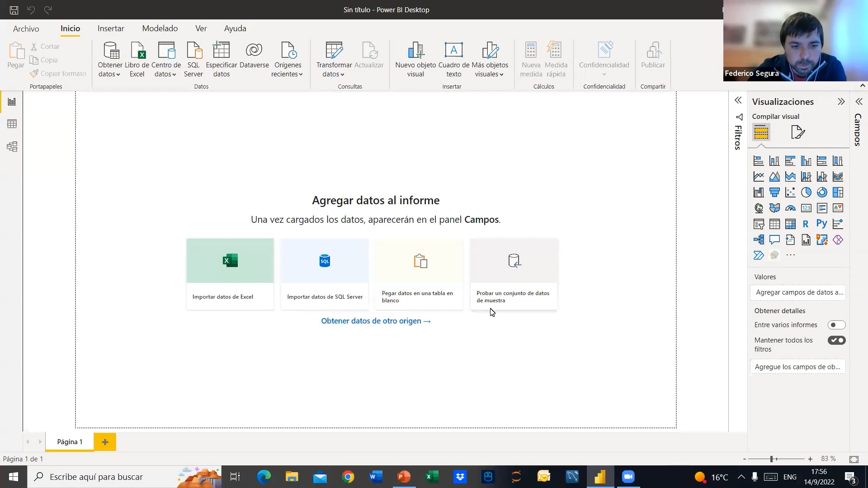
Task: Select the map visual in Visualizaciones
Action: click(x=759, y=208)
